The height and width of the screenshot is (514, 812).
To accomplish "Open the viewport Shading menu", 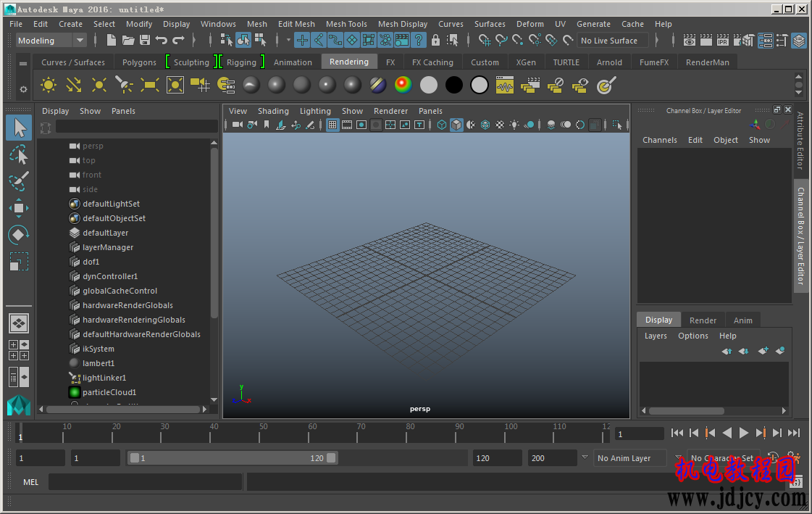I will tap(273, 111).
